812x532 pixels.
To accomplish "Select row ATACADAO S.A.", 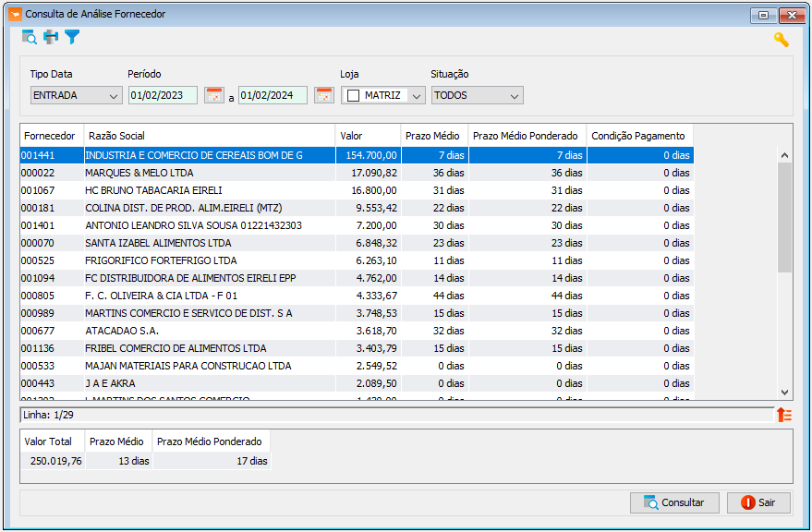I will pos(357,331).
